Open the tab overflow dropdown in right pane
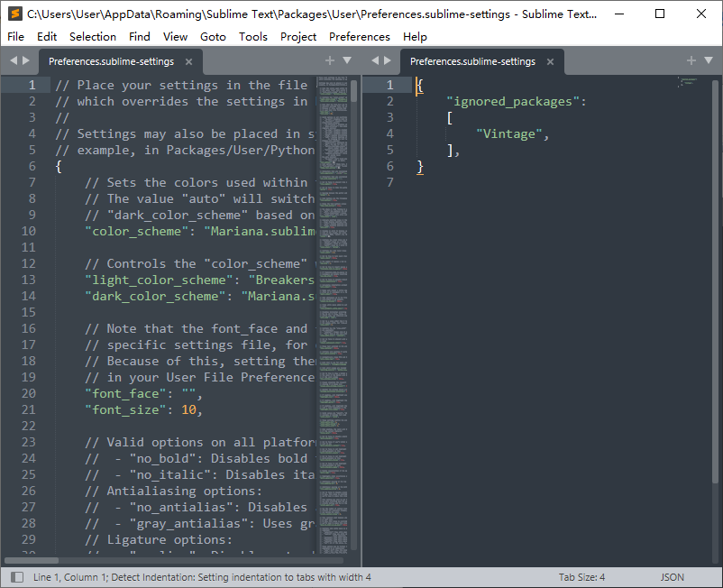This screenshot has height=588, width=723. point(708,60)
